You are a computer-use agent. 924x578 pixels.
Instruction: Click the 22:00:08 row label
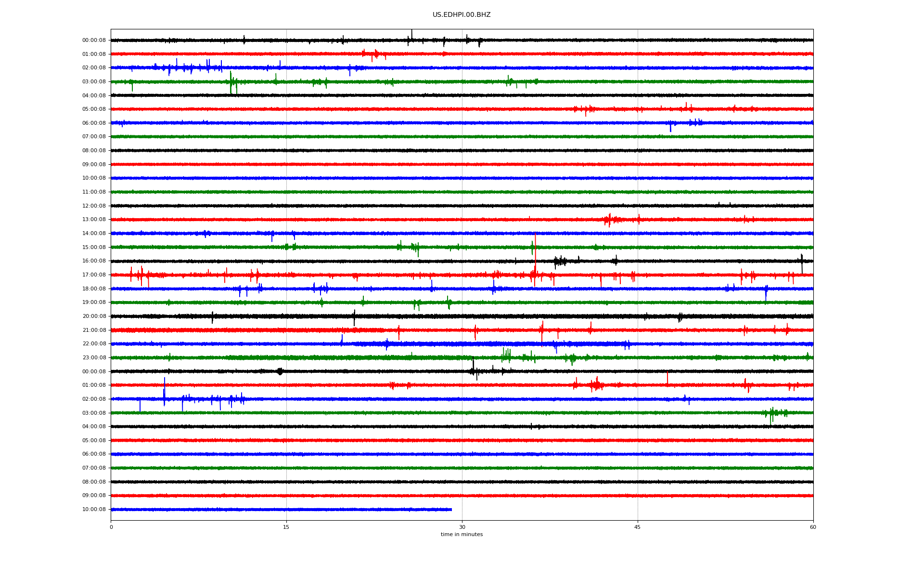click(94, 344)
